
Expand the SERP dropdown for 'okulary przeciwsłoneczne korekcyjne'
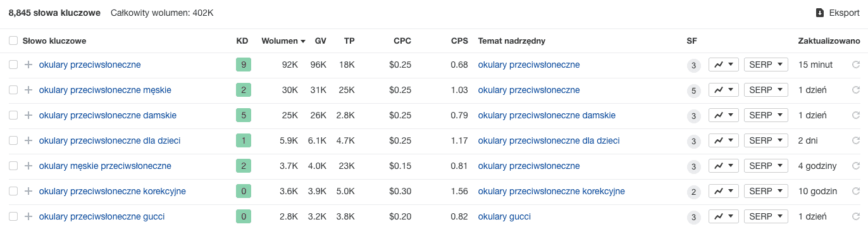[x=766, y=191]
